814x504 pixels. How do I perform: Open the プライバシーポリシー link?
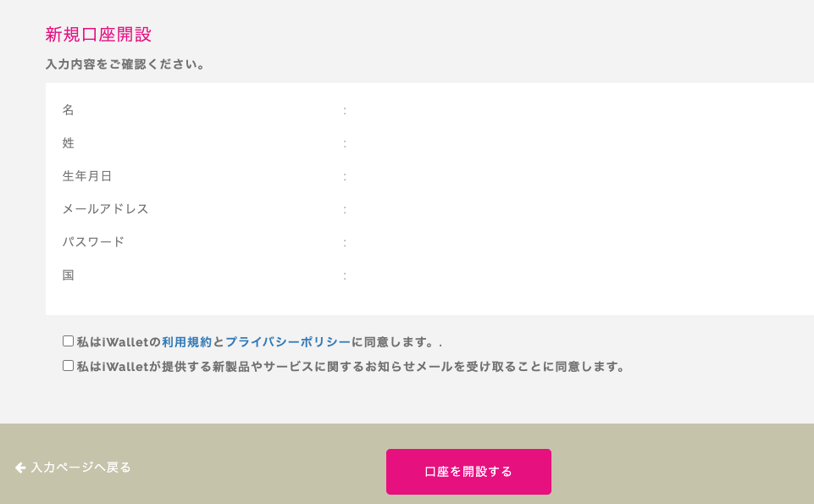[x=288, y=342]
